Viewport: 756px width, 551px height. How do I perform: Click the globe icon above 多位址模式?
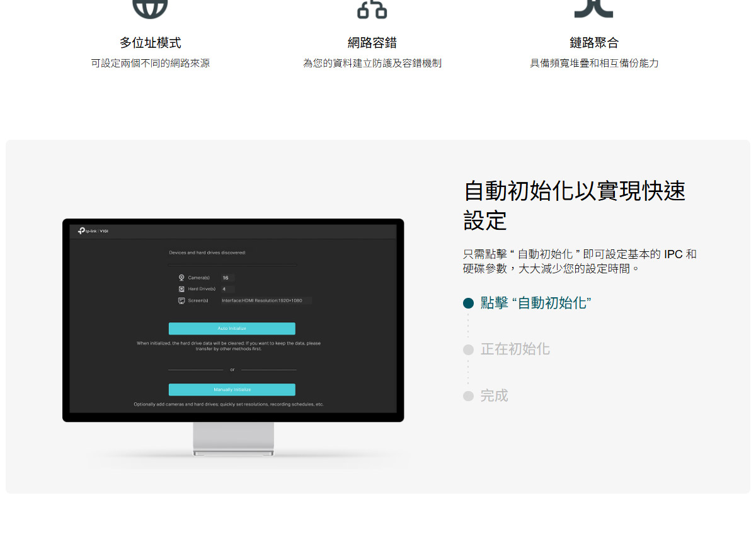[150, 8]
